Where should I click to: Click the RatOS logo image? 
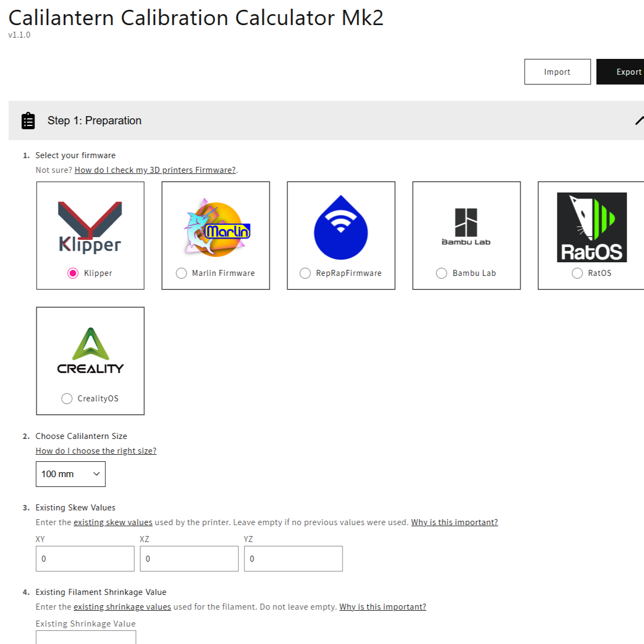592,227
